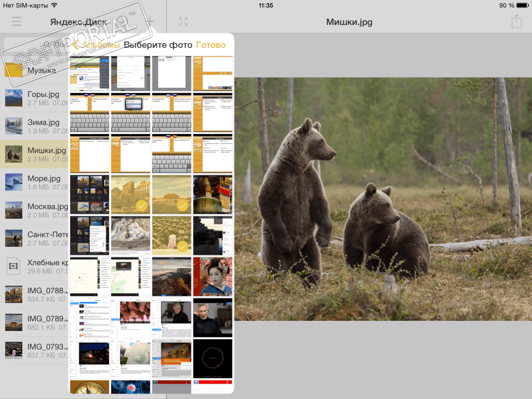Tap the Море.jpg sea thumbnail
532x399 pixels.
pyautogui.click(x=14, y=182)
